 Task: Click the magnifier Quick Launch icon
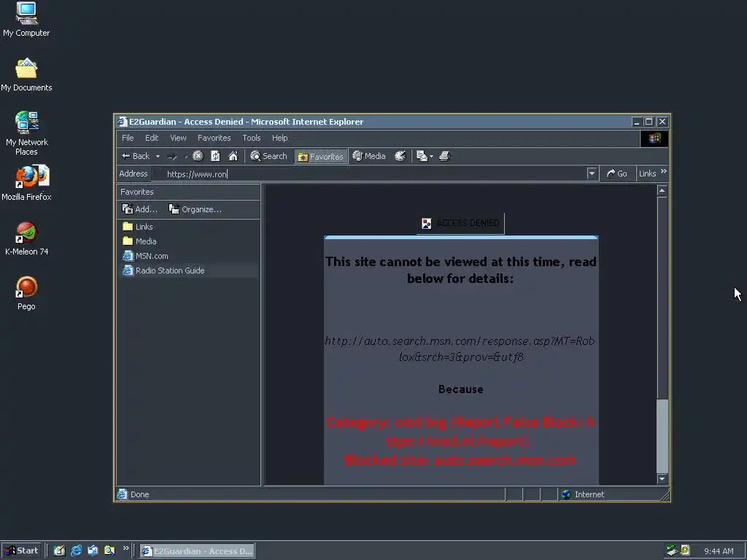109,551
